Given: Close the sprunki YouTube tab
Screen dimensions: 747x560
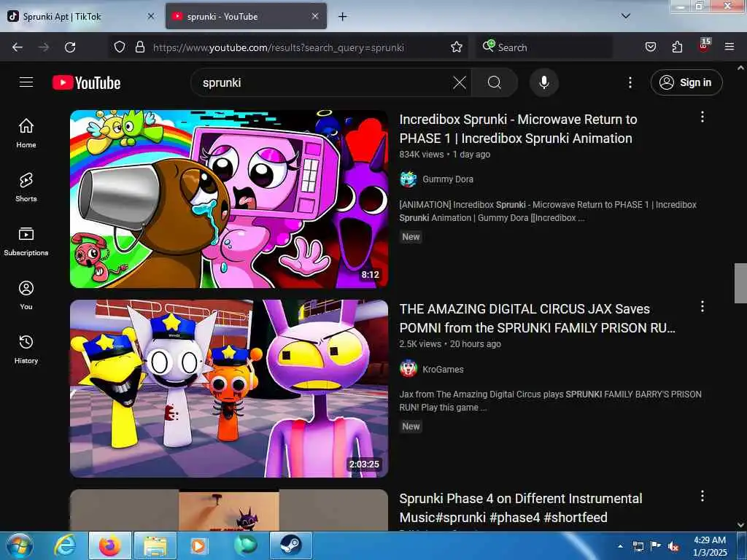Looking at the screenshot, I should [315, 16].
